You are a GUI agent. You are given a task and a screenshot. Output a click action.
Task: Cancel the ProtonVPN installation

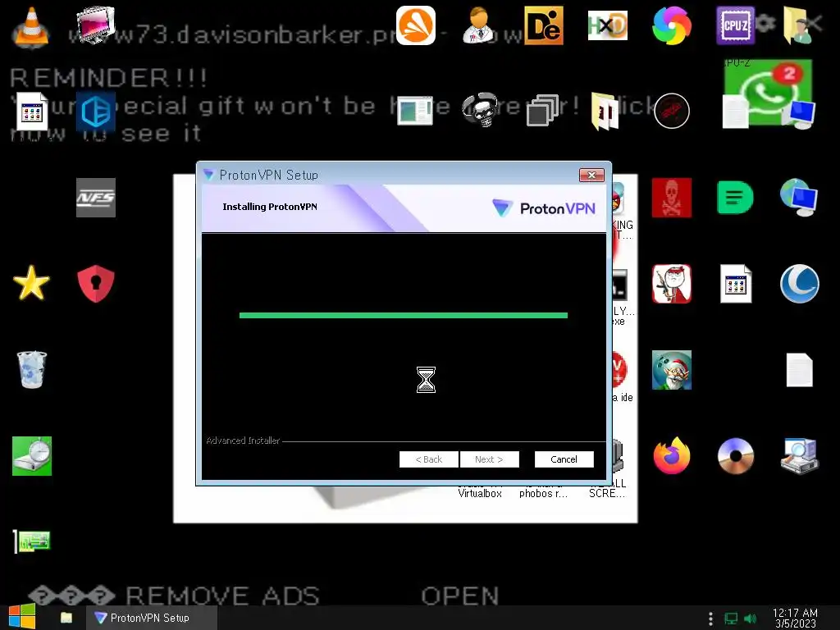coord(564,459)
